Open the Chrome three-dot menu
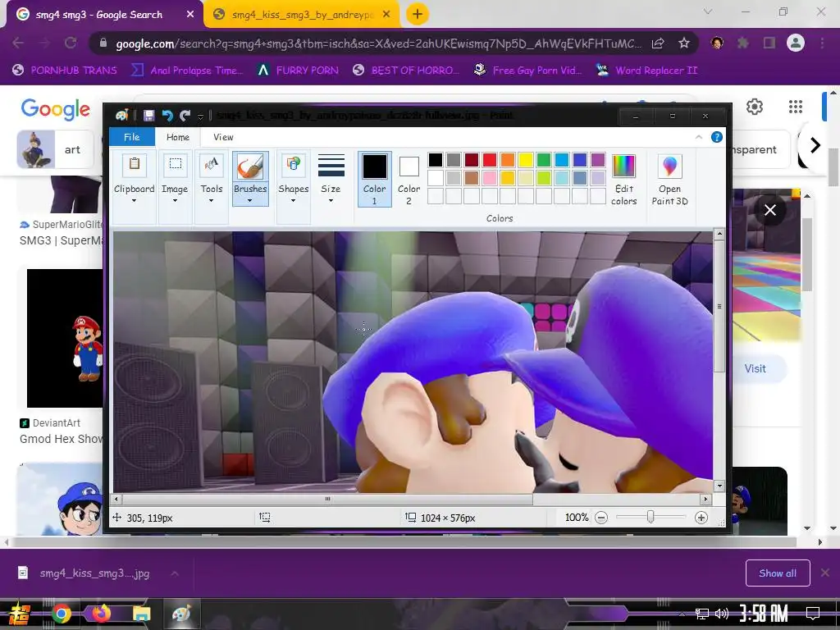The width and height of the screenshot is (840, 630). (822, 43)
